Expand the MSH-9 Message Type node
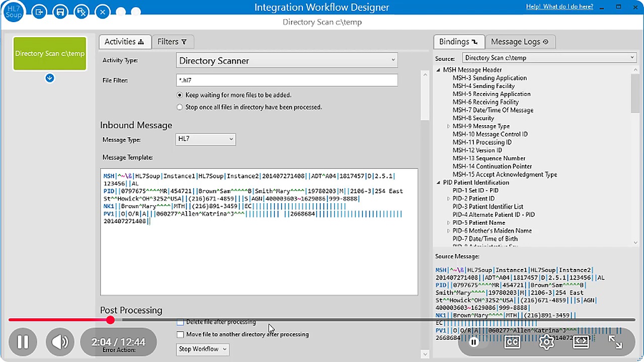The width and height of the screenshot is (644, 362). pos(448,126)
